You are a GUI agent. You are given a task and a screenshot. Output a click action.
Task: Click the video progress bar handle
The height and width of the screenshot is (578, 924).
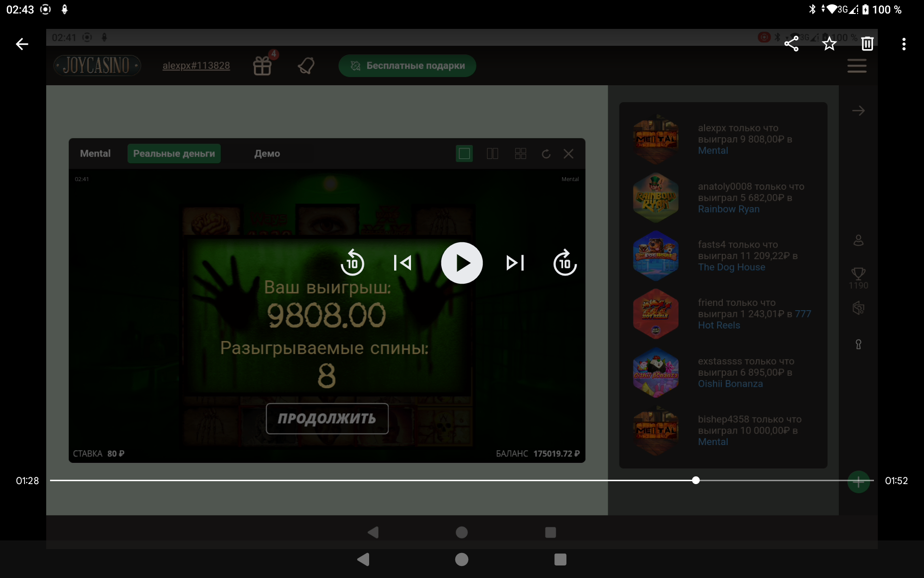(696, 480)
